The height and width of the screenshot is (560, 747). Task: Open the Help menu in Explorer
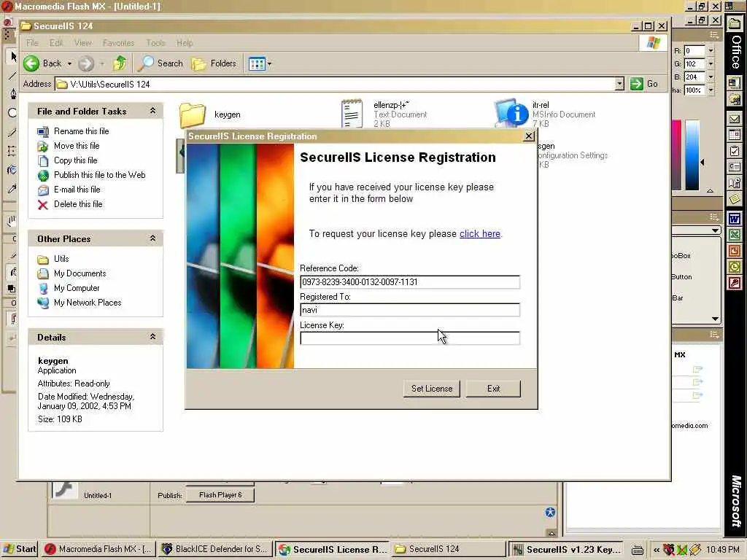(x=185, y=43)
